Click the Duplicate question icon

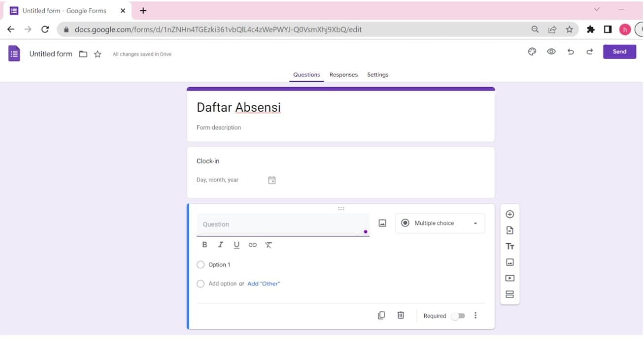(x=381, y=315)
